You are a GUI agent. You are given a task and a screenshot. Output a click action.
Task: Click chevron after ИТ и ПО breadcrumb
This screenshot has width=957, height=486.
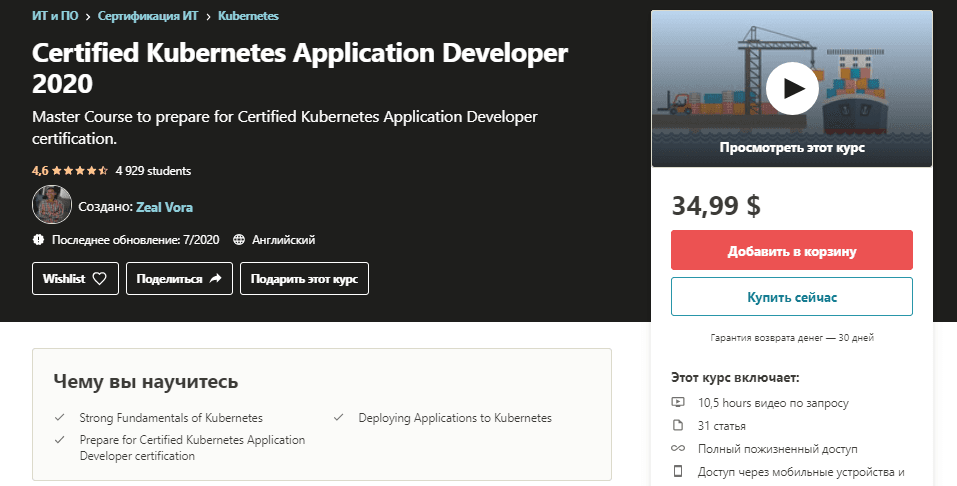point(88,16)
